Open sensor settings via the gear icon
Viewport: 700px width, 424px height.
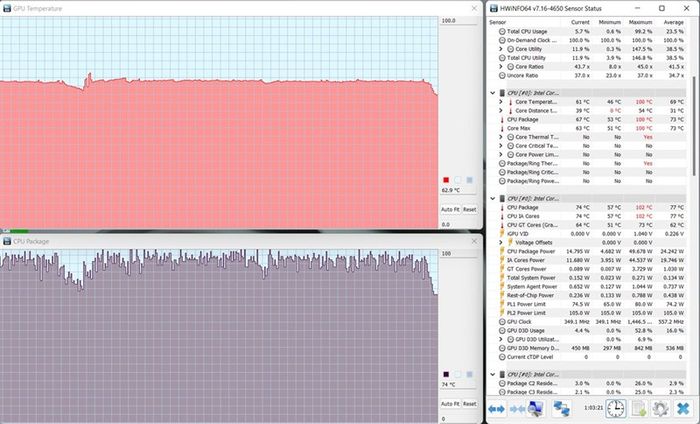click(660, 408)
